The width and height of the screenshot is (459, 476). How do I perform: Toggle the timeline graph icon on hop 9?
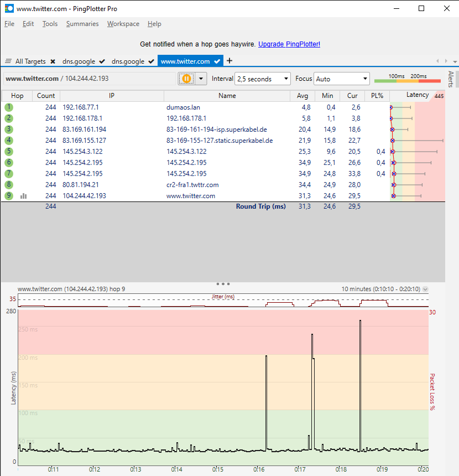coord(24,196)
